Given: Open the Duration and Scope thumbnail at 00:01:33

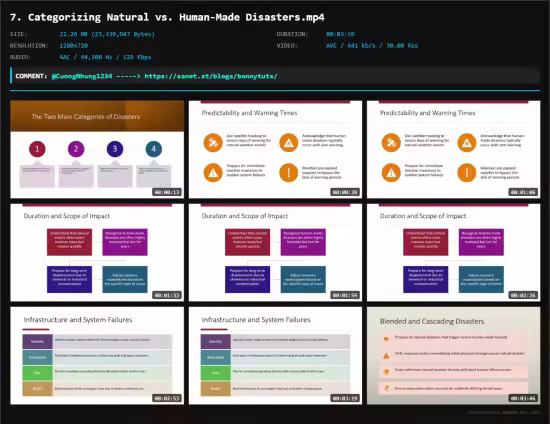Looking at the screenshot, I should point(97,253).
